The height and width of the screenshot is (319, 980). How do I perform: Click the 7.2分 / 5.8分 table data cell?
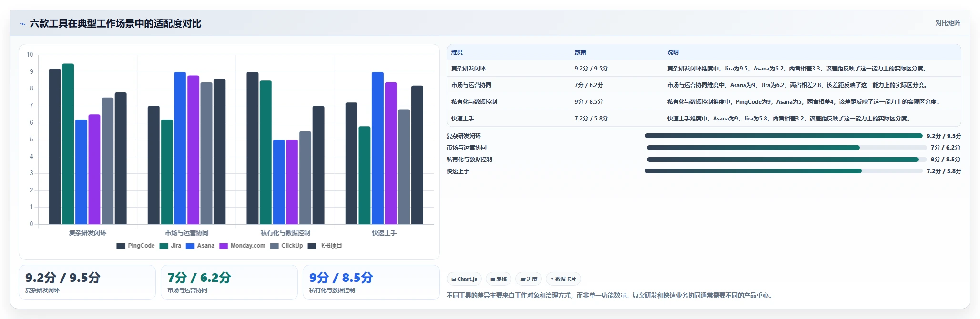(x=617, y=119)
